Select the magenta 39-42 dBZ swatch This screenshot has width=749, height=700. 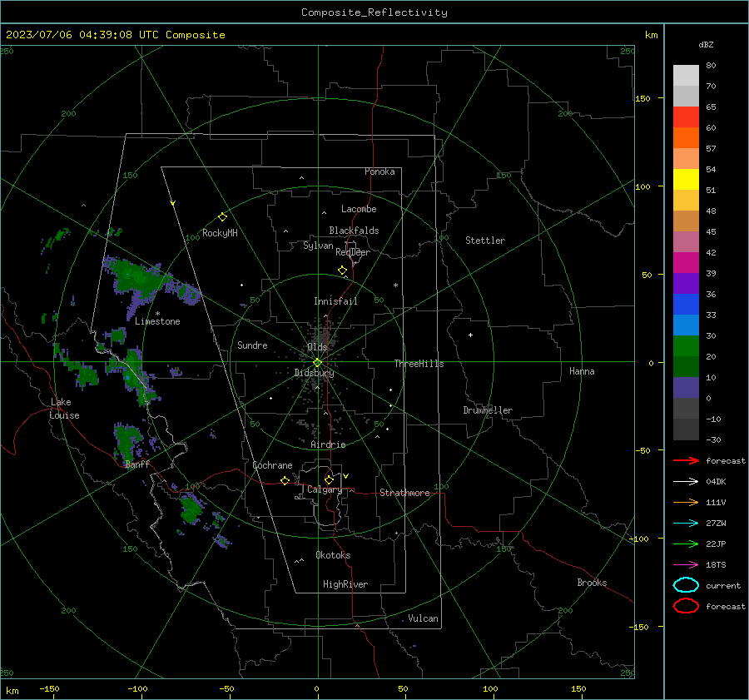coord(686,263)
